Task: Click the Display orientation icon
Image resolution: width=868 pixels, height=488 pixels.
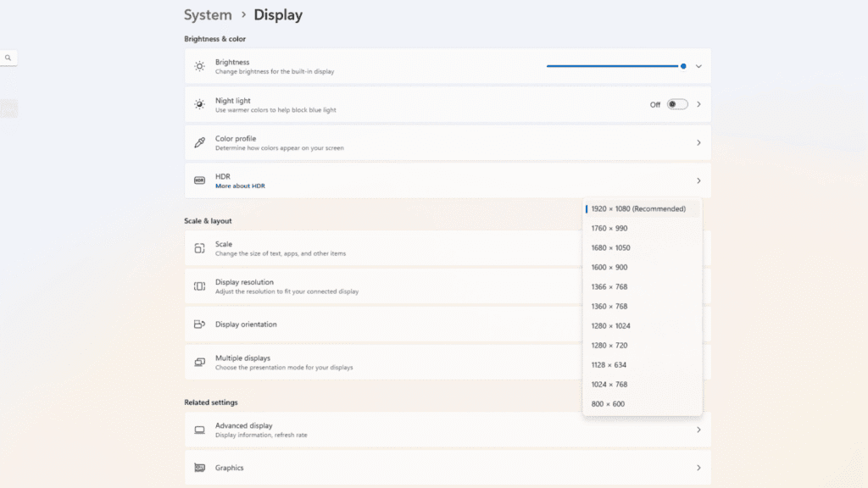Action: pyautogui.click(x=199, y=324)
